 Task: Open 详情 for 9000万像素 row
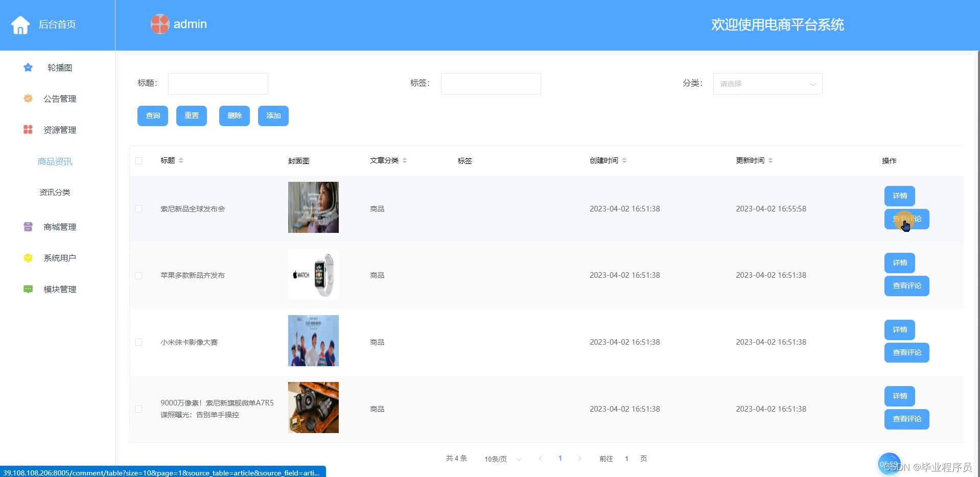tap(900, 396)
